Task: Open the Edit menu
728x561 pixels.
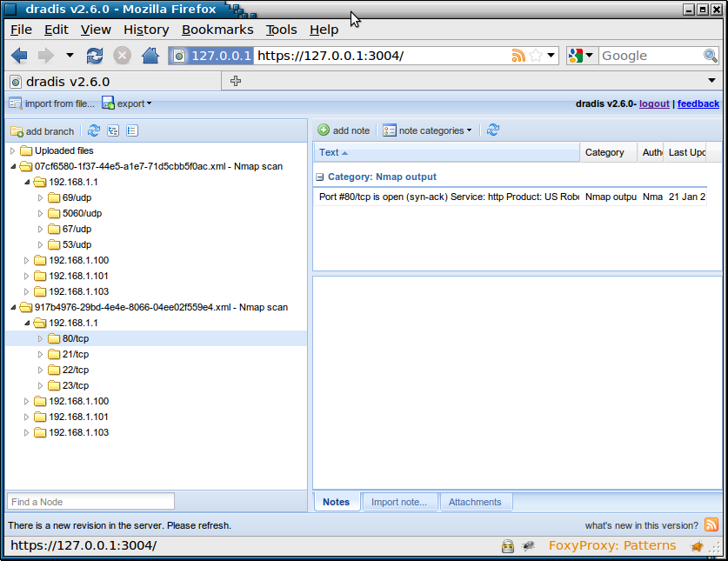Action: [x=57, y=30]
